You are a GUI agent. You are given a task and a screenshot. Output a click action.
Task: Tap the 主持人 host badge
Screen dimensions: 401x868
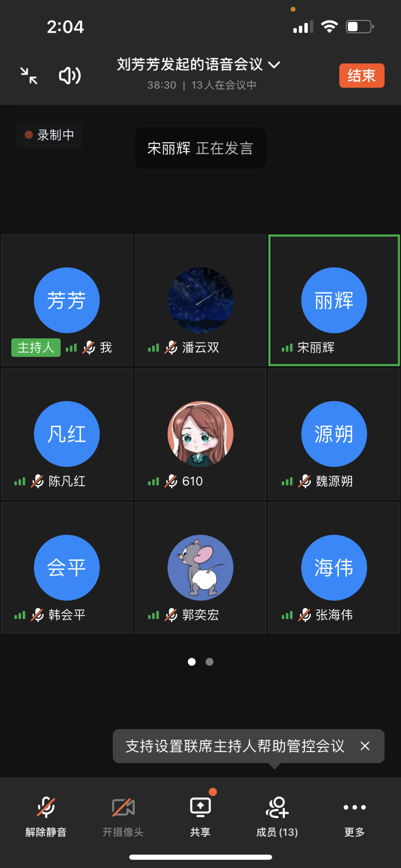(36, 348)
